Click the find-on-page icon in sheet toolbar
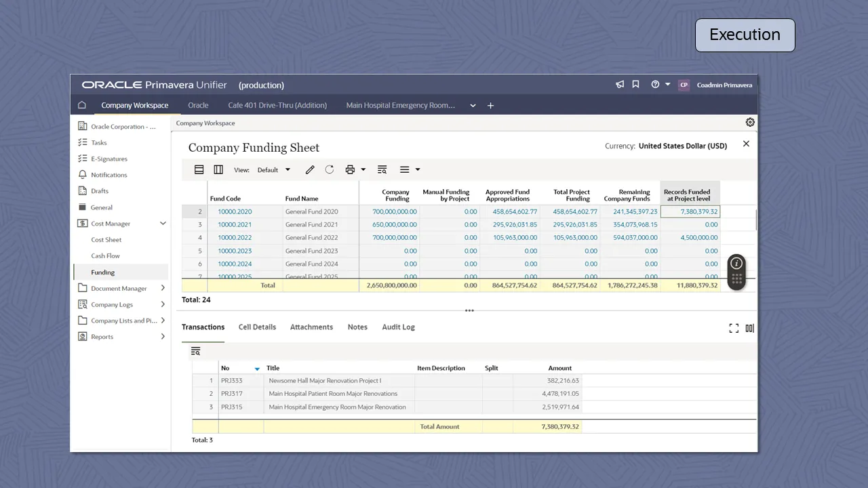This screenshot has height=488, width=868. coord(382,169)
